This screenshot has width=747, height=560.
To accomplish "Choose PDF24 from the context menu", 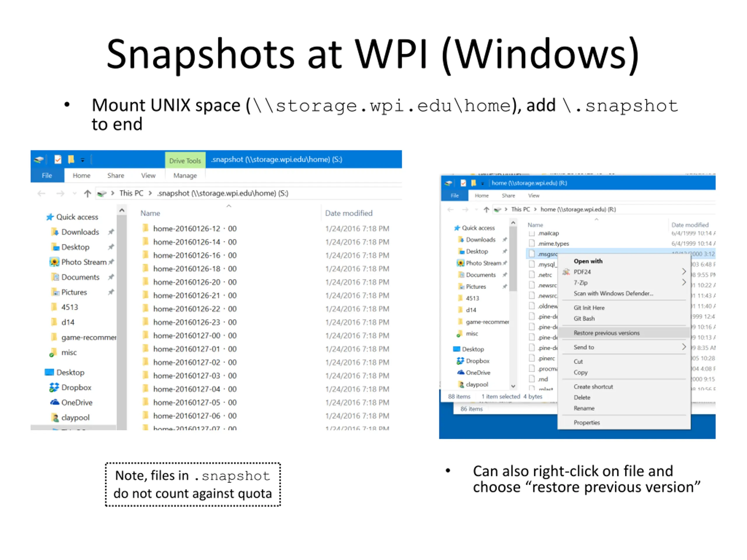I will click(x=624, y=272).
